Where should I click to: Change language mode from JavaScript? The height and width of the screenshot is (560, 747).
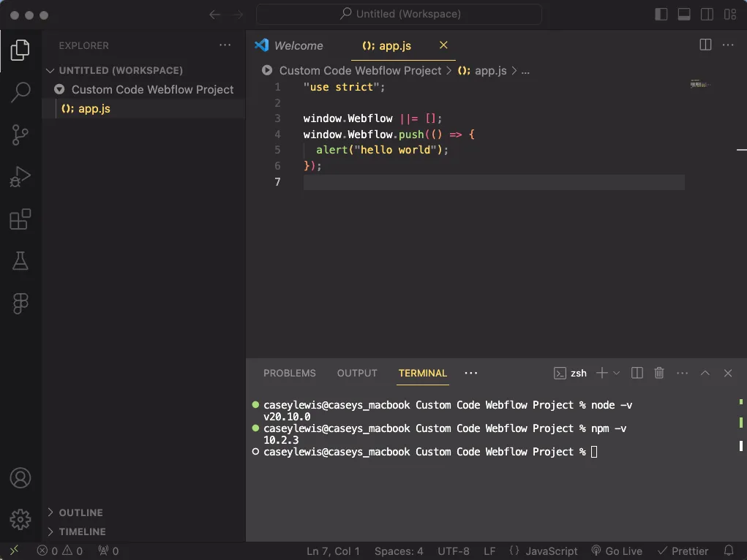pyautogui.click(x=544, y=551)
